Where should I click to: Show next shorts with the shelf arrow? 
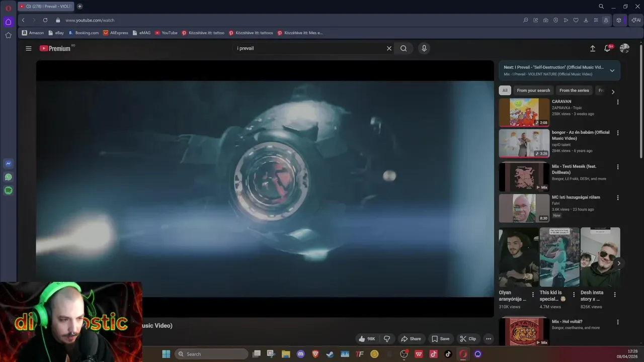coord(619,263)
